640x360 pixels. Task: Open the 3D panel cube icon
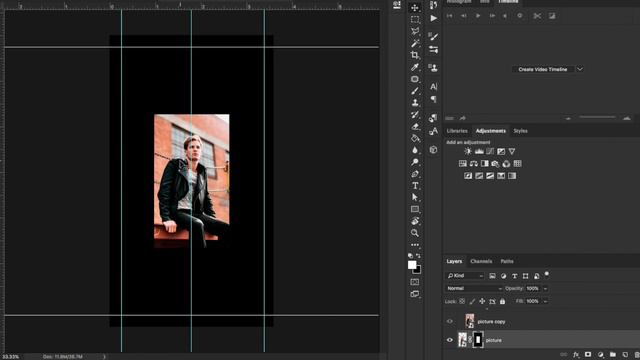433,150
